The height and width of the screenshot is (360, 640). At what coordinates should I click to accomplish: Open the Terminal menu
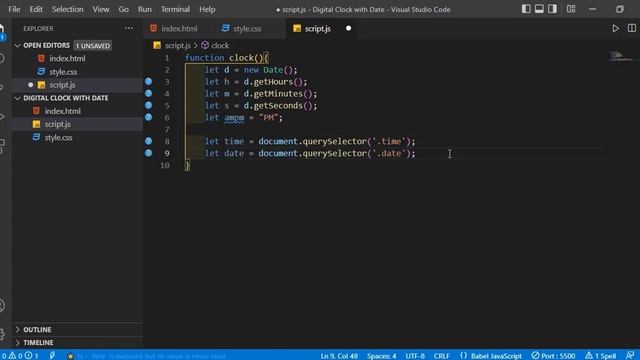click(175, 9)
